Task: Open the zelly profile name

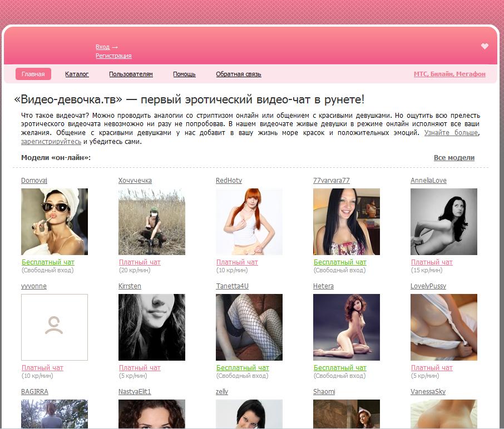Action: tap(222, 392)
